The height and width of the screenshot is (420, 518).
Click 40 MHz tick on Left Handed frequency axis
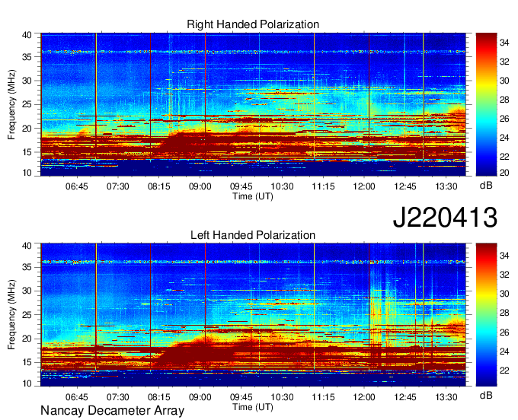click(27, 246)
